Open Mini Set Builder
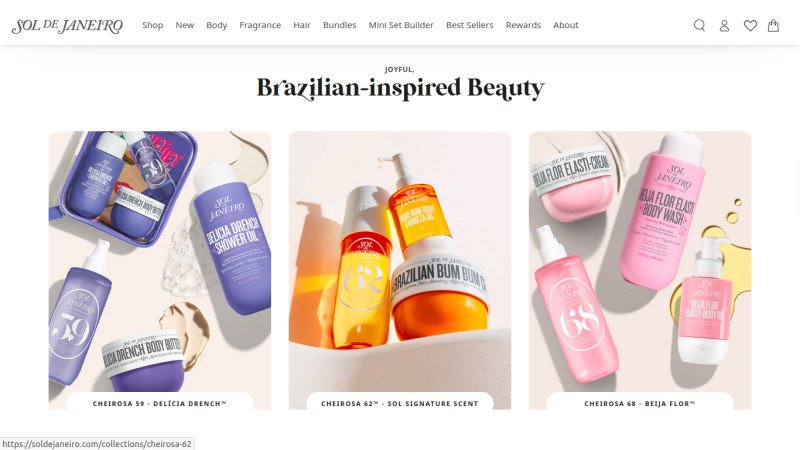The width and height of the screenshot is (800, 450). pyautogui.click(x=401, y=25)
